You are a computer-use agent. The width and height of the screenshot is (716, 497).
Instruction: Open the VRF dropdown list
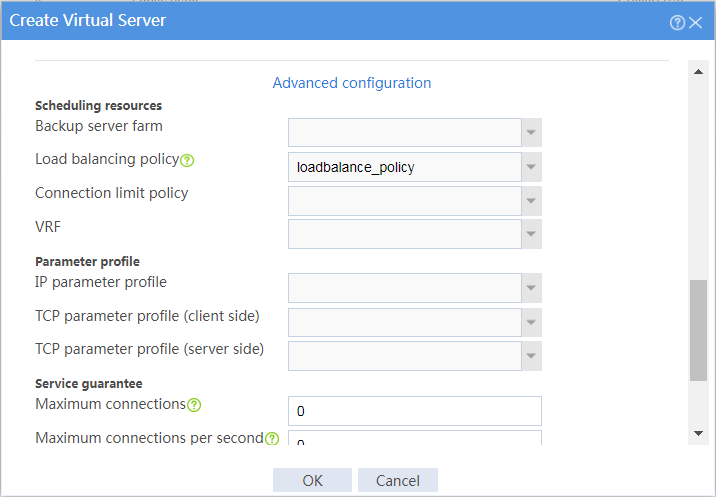click(532, 234)
